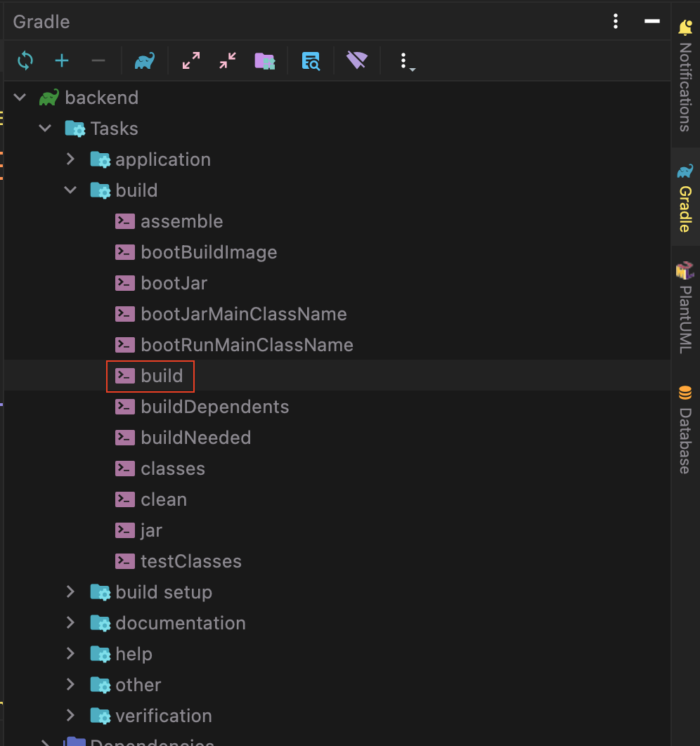The height and width of the screenshot is (746, 700).
Task: Hide the Gradle tool window
Action: click(652, 21)
